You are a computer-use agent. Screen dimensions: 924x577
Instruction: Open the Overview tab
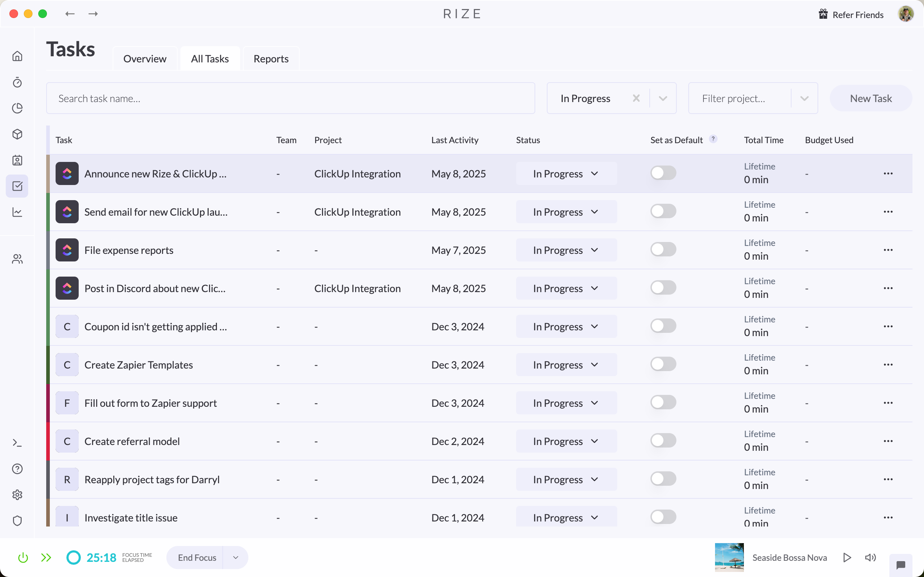coord(144,58)
